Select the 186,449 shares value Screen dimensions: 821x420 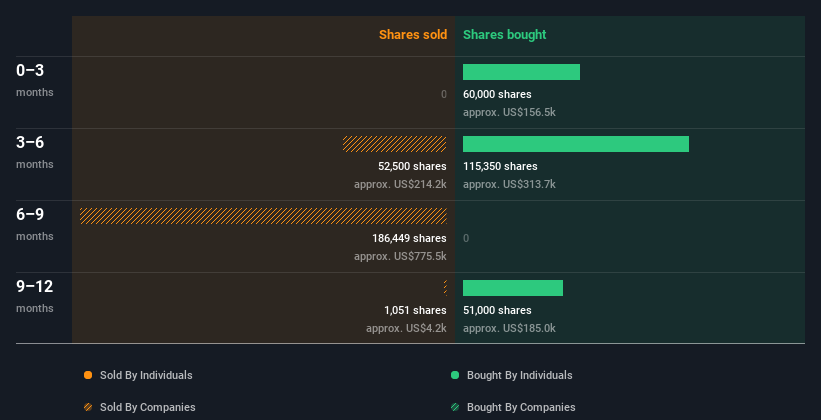coord(409,238)
